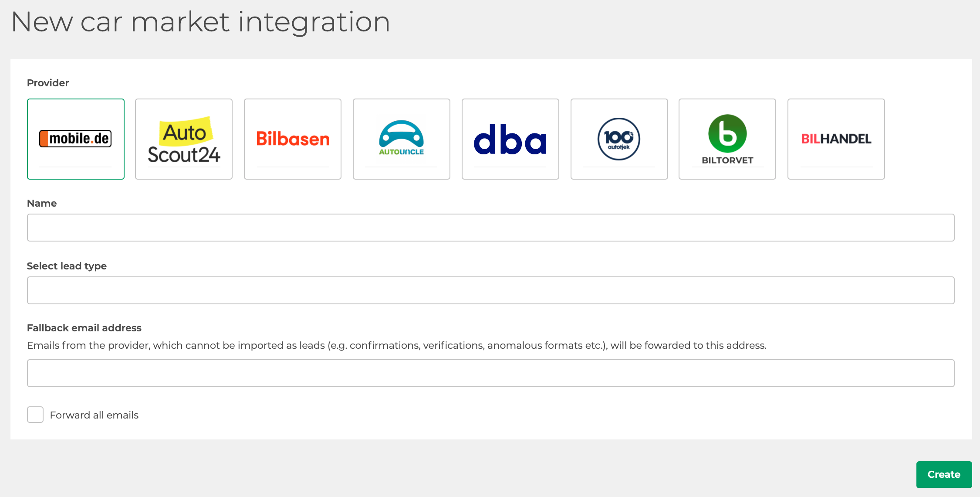Enable the Forward all emails checkbox

point(35,415)
